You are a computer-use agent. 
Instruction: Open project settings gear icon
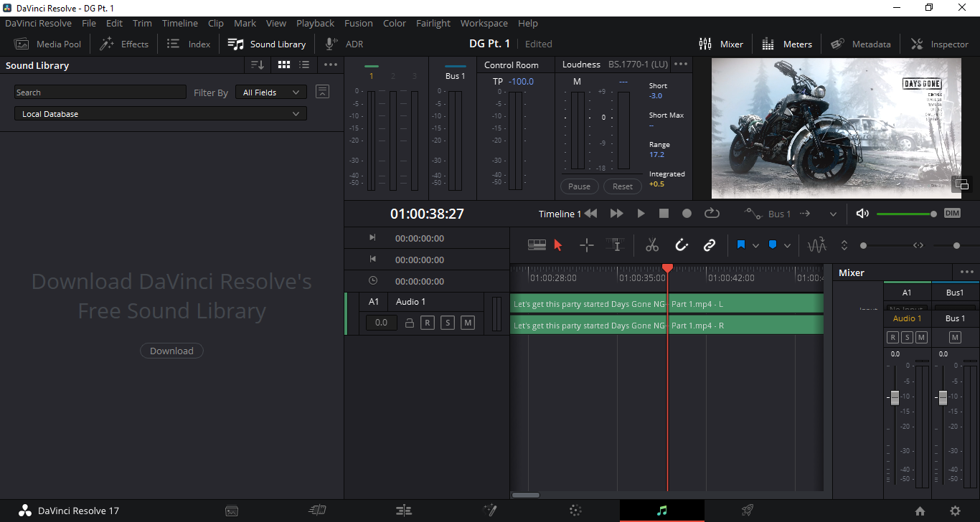tap(955, 511)
